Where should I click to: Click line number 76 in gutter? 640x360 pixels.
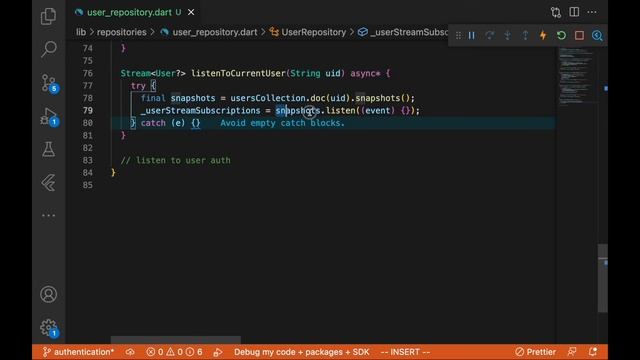87,73
